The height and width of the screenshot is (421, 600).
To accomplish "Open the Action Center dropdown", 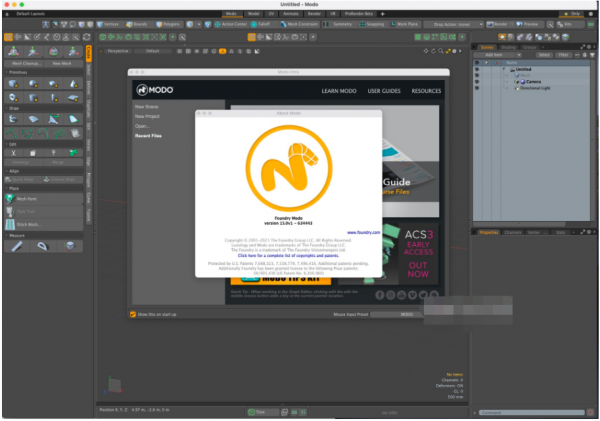I will coord(231,24).
